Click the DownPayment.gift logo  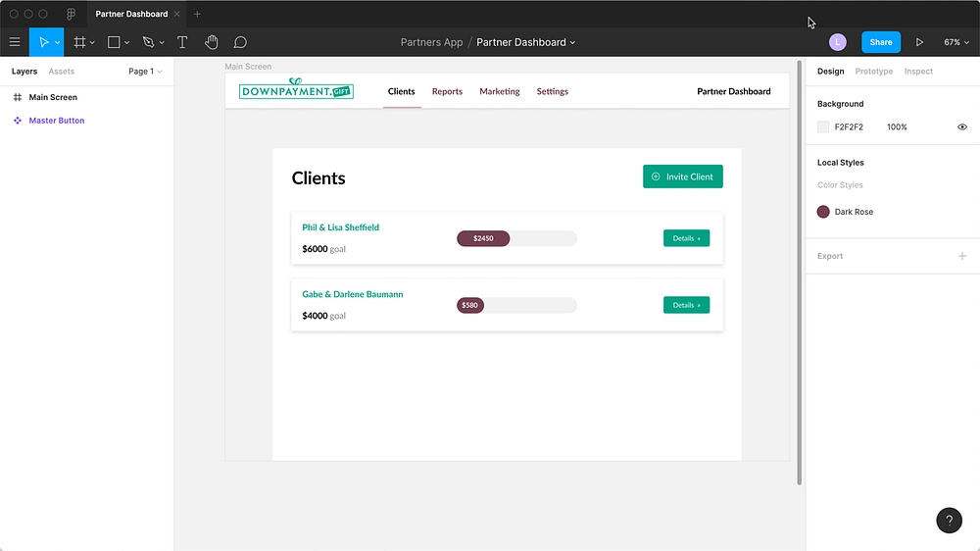point(296,89)
